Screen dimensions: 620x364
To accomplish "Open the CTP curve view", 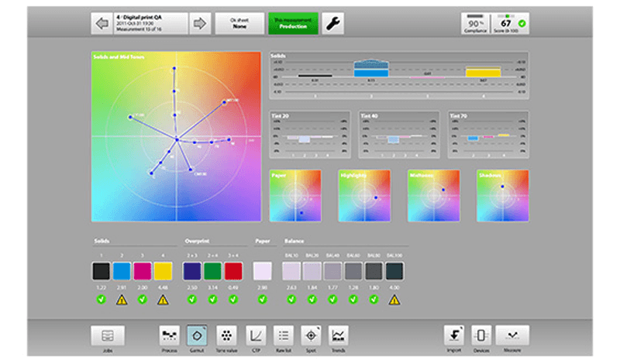I will [256, 336].
